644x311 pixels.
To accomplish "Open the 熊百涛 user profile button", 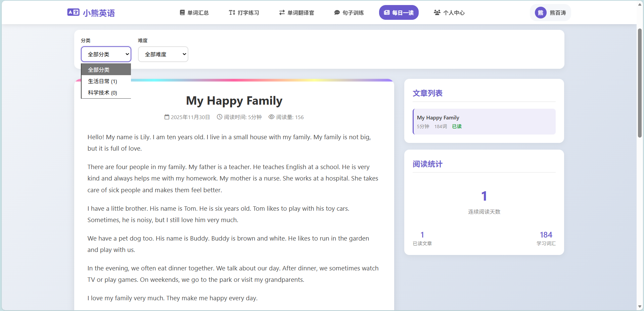I will (550, 13).
